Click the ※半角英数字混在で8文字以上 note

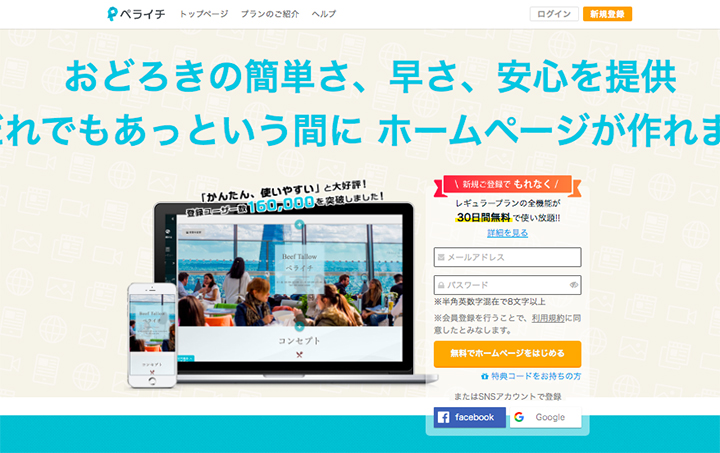489,302
